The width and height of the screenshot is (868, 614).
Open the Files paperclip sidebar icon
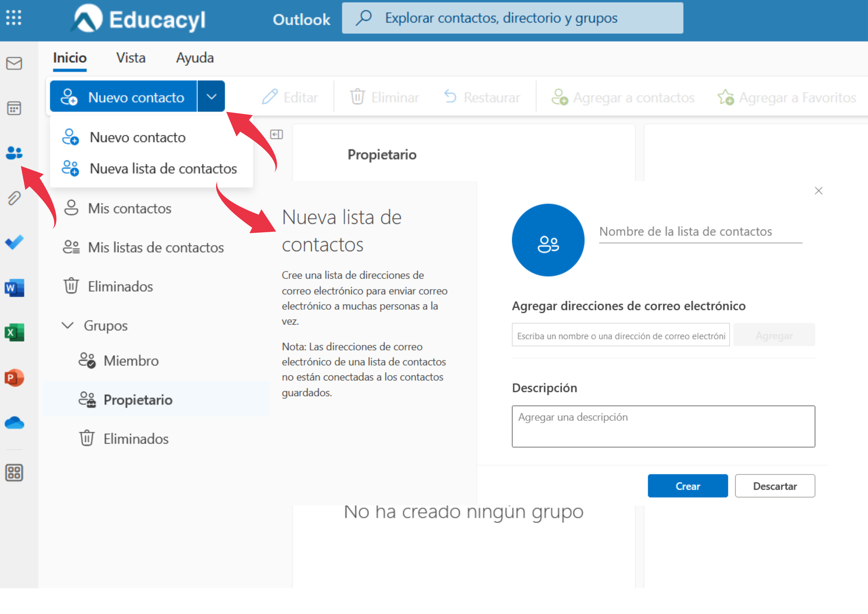(x=14, y=198)
